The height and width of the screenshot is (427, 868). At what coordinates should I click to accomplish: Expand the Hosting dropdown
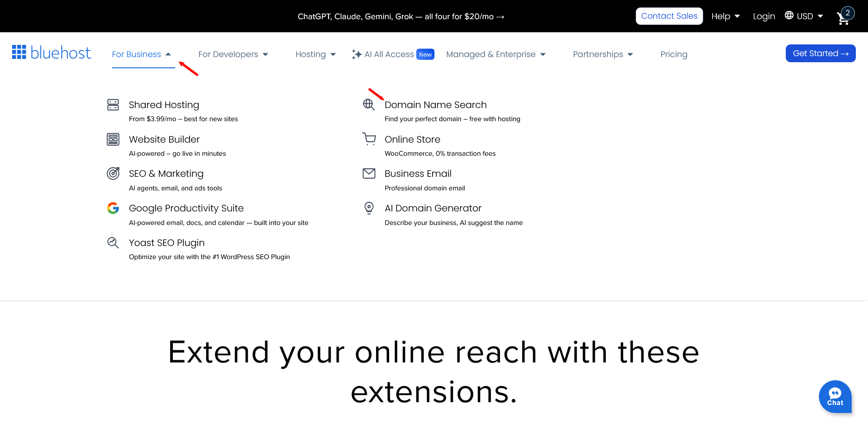tap(316, 54)
